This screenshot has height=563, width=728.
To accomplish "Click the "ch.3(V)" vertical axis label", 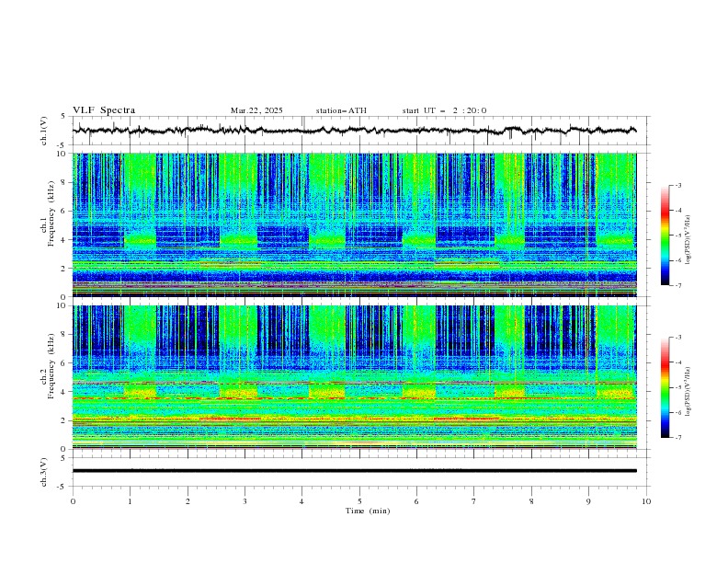I will pos(44,472).
